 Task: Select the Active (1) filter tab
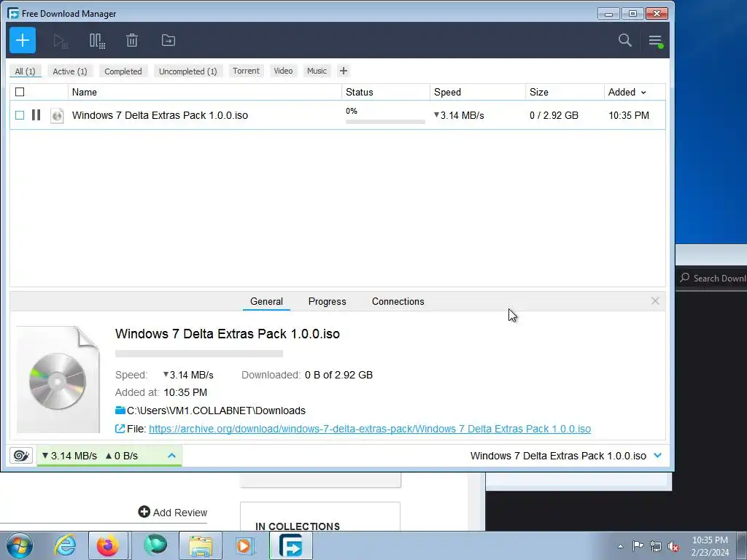pyautogui.click(x=70, y=71)
